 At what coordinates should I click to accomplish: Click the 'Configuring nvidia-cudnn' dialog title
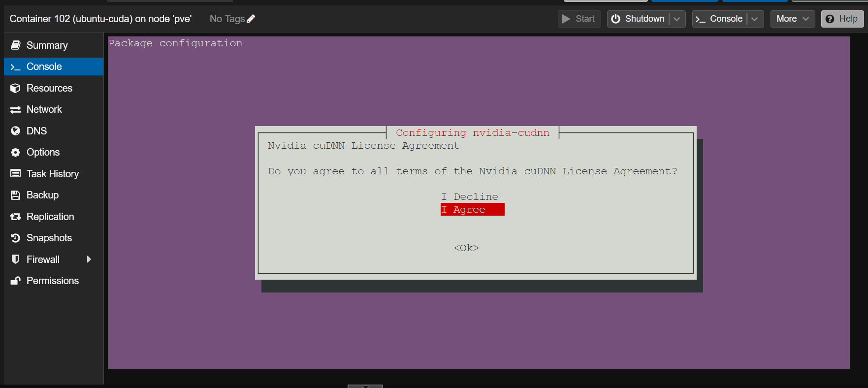[x=473, y=133]
